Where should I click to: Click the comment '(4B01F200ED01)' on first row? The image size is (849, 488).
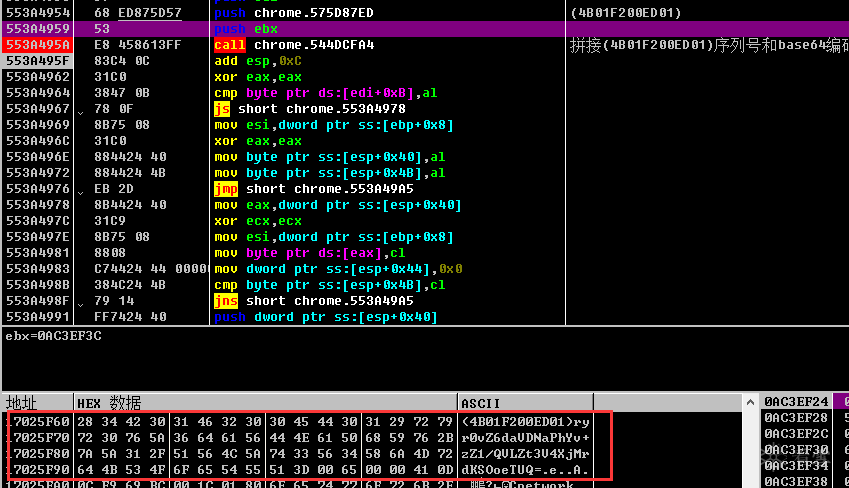click(626, 12)
